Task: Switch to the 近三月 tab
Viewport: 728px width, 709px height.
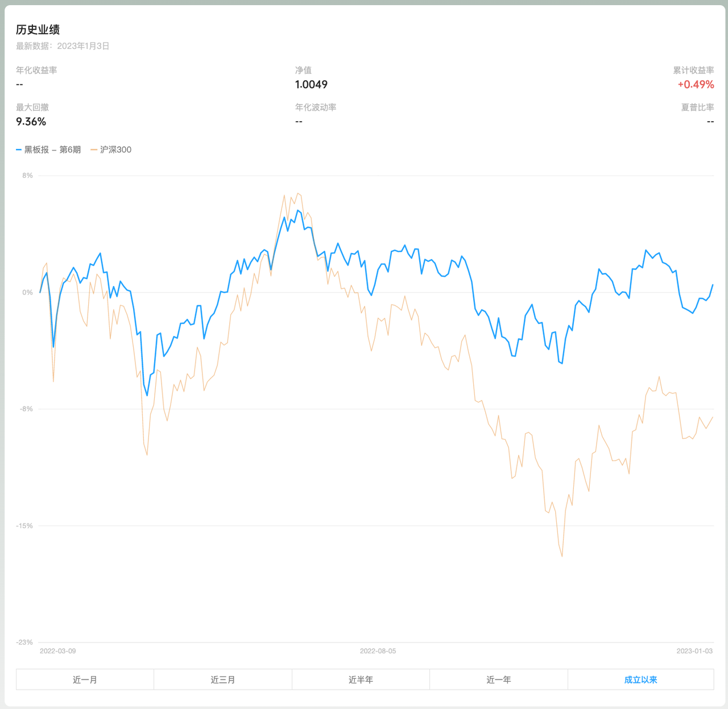Action: 223,679
